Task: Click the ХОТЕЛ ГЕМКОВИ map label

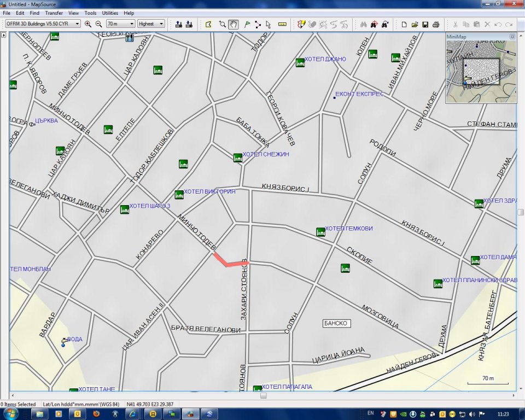Action: [x=348, y=229]
